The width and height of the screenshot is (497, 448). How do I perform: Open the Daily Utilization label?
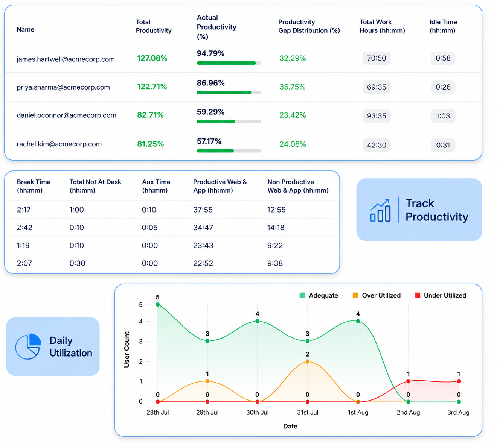pos(71,347)
